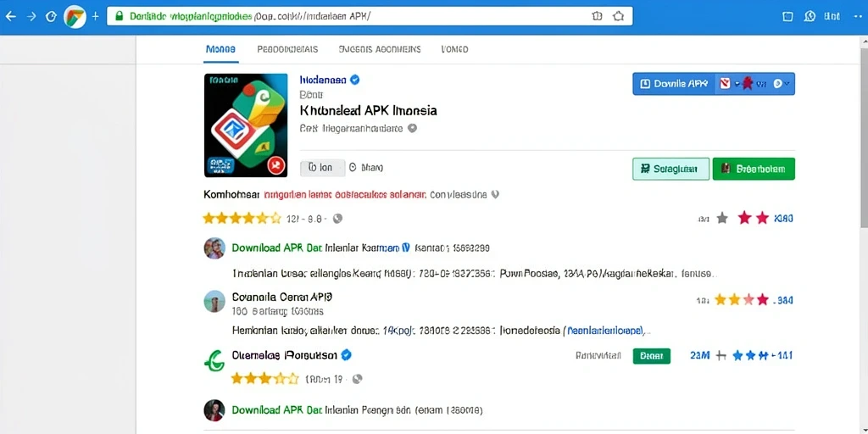Click the avatar beside Coanaila Cenar APK
Screen dimensions: 868x434
(x=214, y=301)
